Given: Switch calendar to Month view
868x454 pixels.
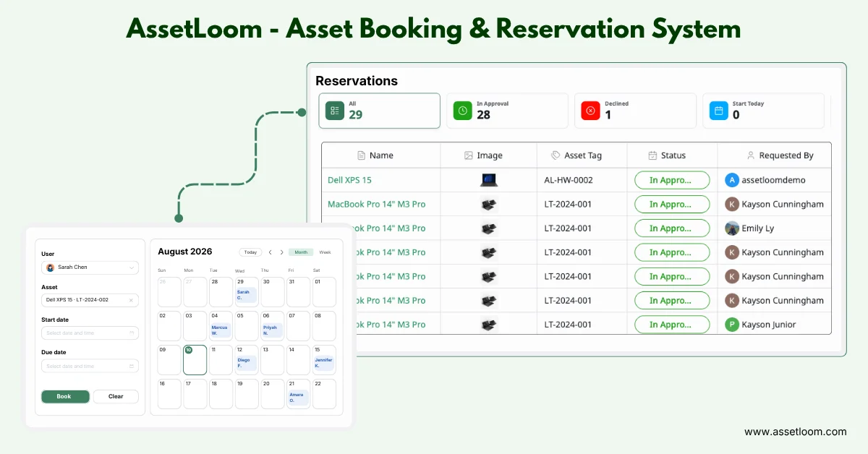Looking at the screenshot, I should 301,252.
